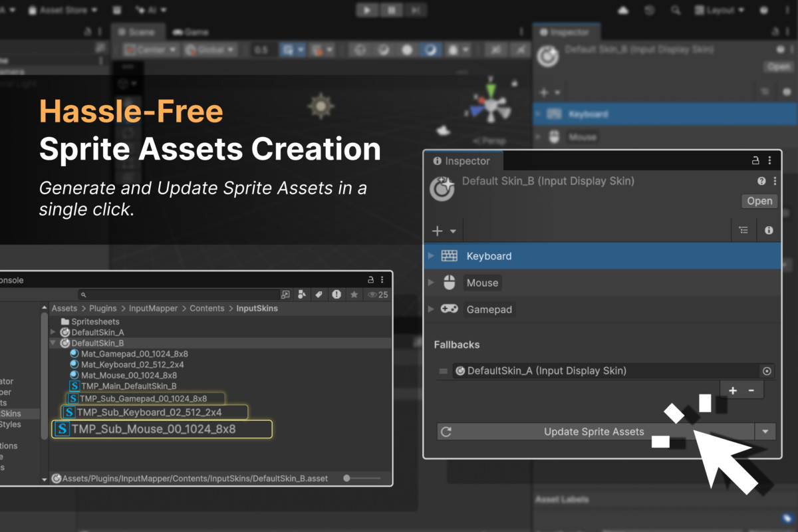Click the search magnifier in top toolbar
The height and width of the screenshot is (532, 798).
[676, 10]
